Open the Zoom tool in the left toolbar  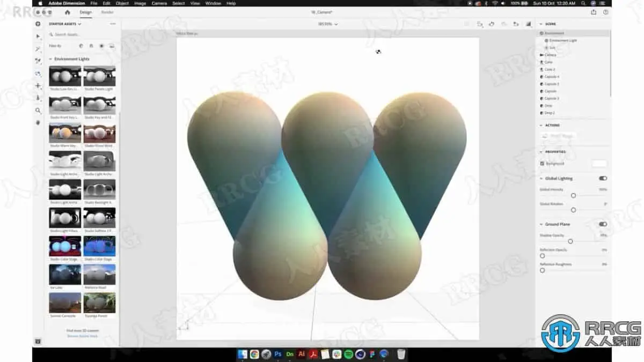pos(38,110)
